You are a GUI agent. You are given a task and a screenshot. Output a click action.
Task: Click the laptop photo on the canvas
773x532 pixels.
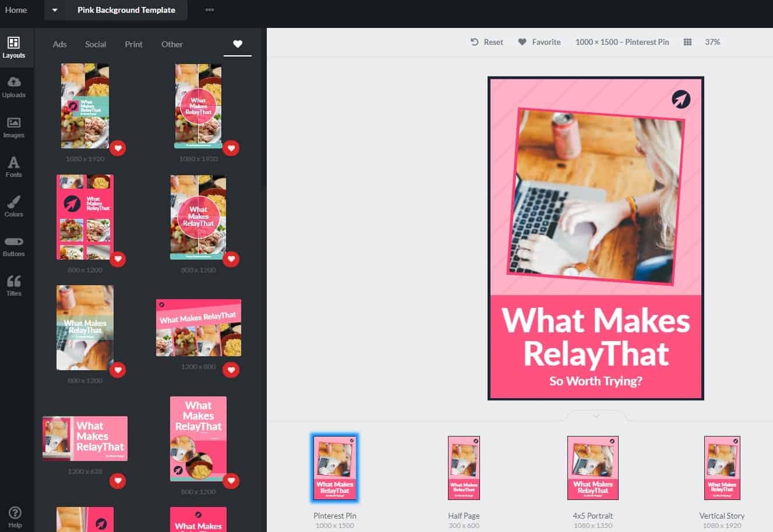596,196
